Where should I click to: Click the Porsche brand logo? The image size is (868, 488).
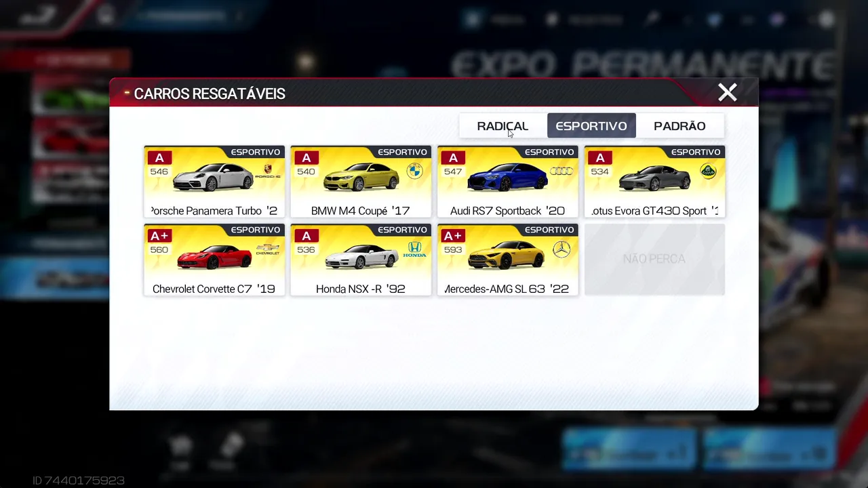coord(268,171)
